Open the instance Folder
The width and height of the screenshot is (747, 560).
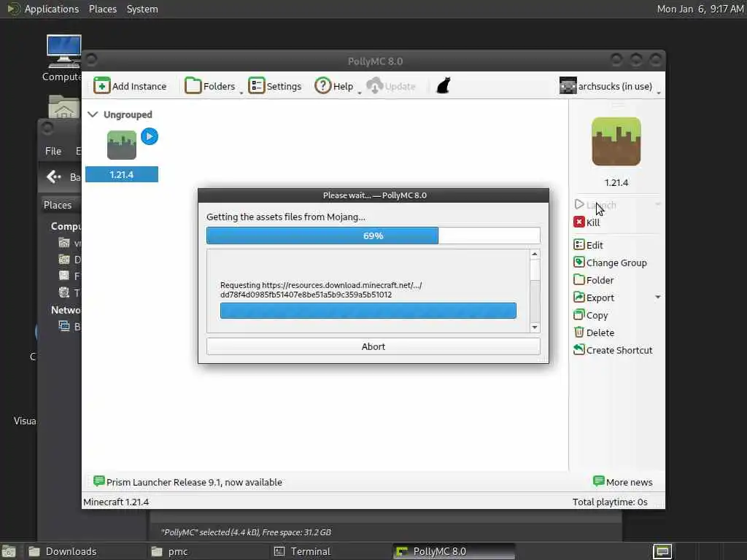coord(594,280)
